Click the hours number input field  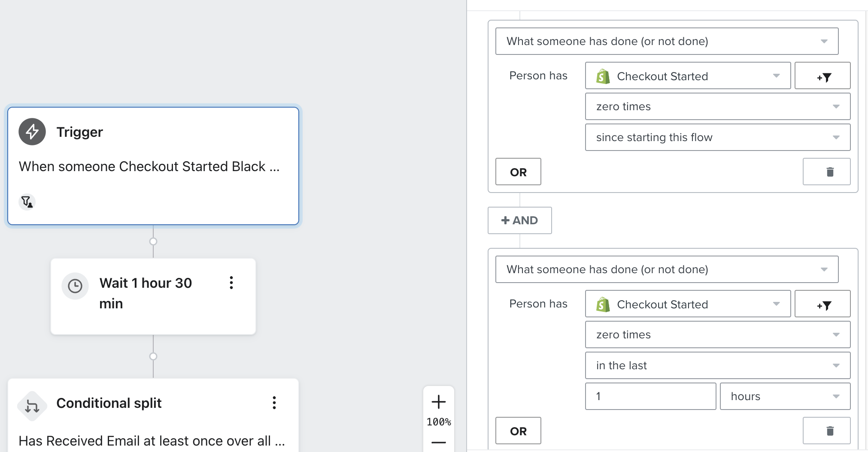650,396
